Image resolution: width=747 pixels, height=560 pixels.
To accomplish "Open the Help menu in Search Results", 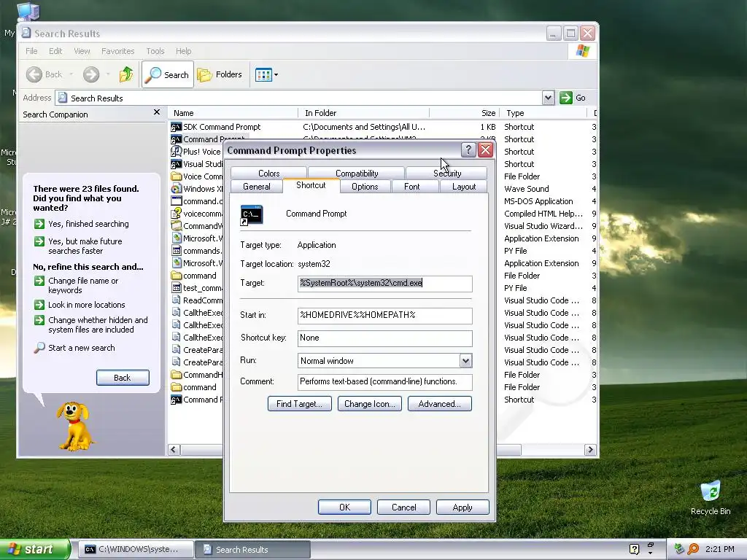I will click(183, 51).
